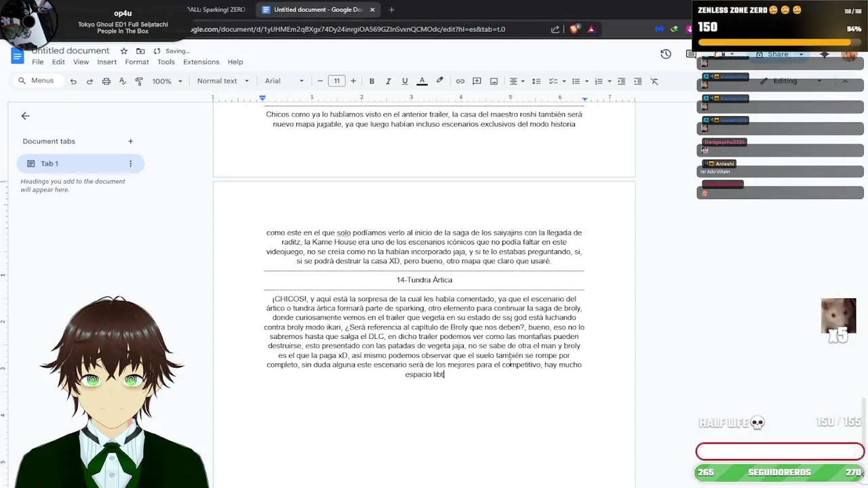The width and height of the screenshot is (868, 488).
Task: Open Tab 1 three-dot options
Action: [x=130, y=163]
